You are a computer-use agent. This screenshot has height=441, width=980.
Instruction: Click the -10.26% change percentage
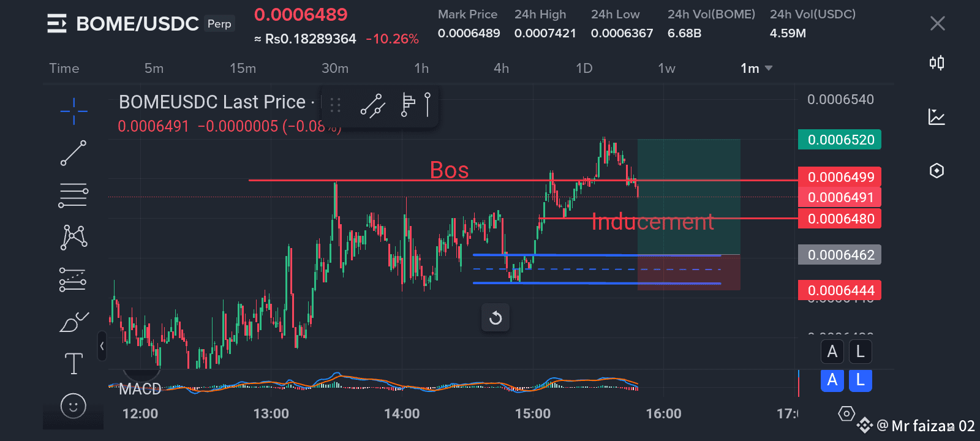(x=392, y=39)
